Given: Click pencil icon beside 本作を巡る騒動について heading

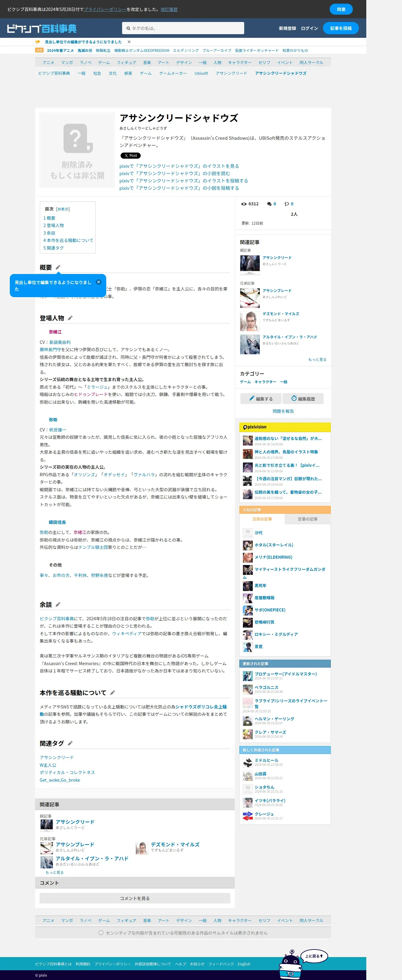Looking at the screenshot, I should click(113, 693).
